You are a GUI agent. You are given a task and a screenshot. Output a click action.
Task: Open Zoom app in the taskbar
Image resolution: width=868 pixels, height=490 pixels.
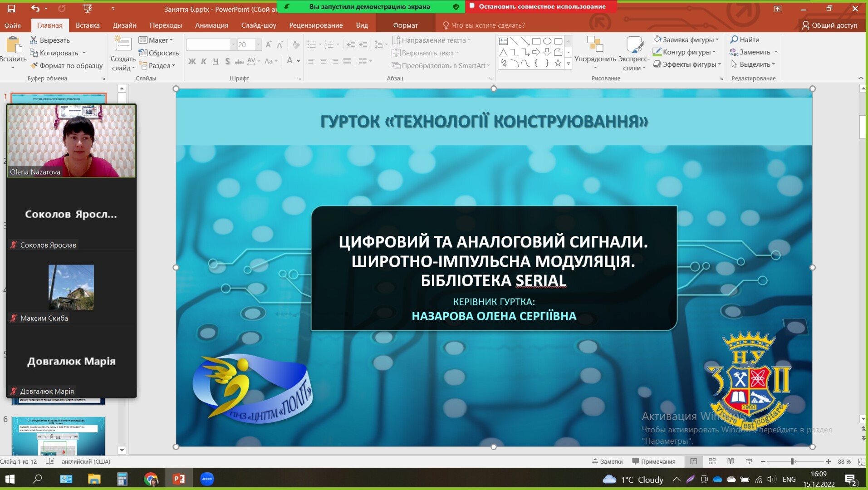pyautogui.click(x=207, y=479)
